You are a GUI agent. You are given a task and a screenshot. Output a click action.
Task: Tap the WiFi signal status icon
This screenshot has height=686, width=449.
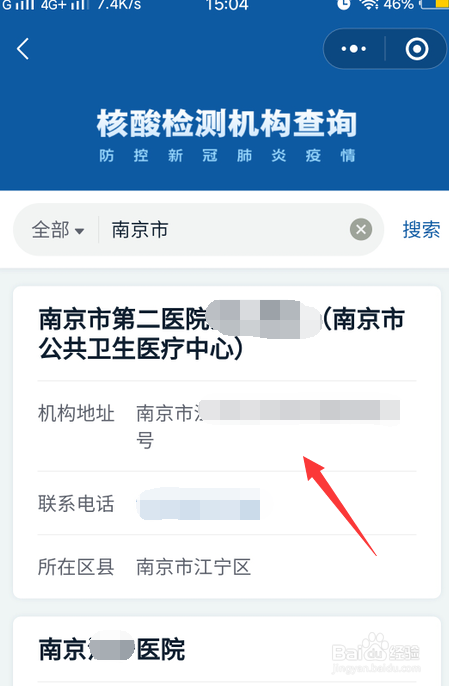(368, 4)
